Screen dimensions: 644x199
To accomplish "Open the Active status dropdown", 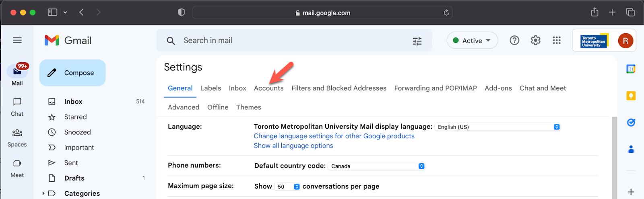I will click(472, 41).
